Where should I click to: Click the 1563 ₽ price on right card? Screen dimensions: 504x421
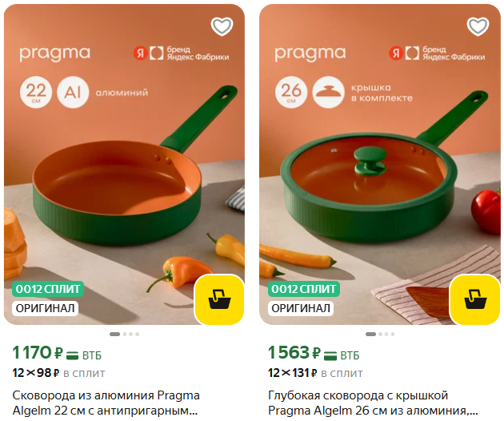294,352
